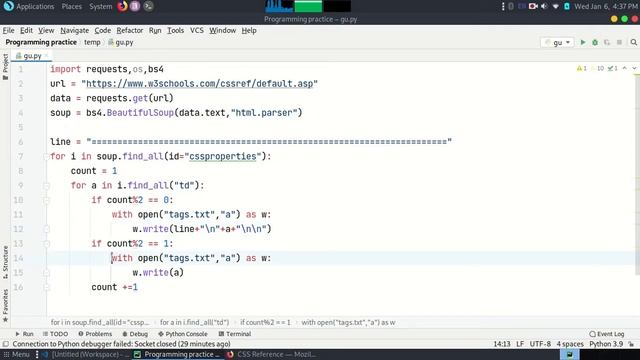
Task: Open the File menu
Action: 8,31
